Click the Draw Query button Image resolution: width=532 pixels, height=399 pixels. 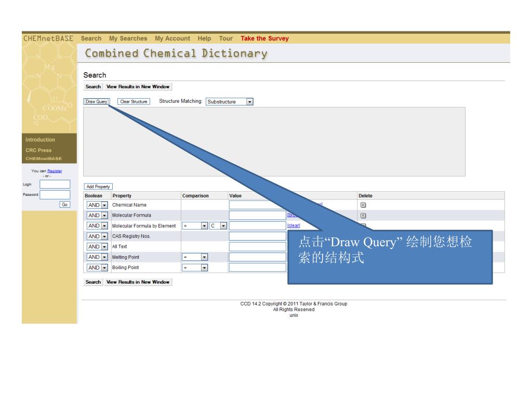97,101
